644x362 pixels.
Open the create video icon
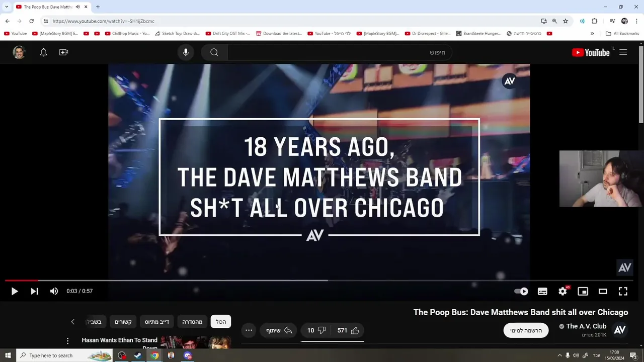(x=63, y=52)
